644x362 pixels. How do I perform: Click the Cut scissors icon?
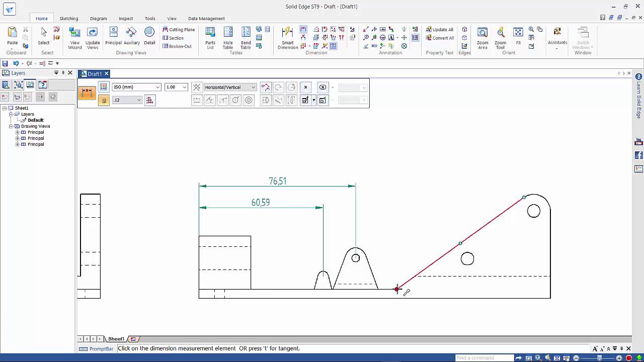point(25,30)
